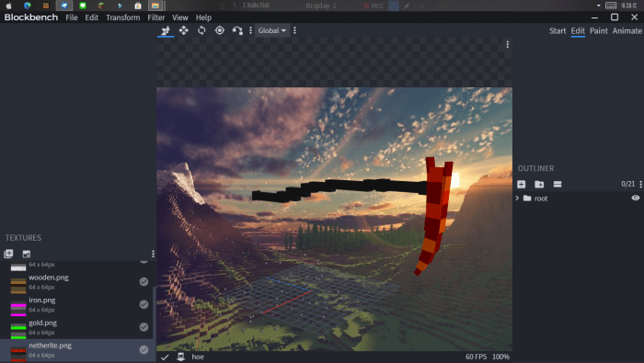The image size is (644, 363).
Task: Open the Edge browser icon in top bar
Action: pyautogui.click(x=27, y=6)
